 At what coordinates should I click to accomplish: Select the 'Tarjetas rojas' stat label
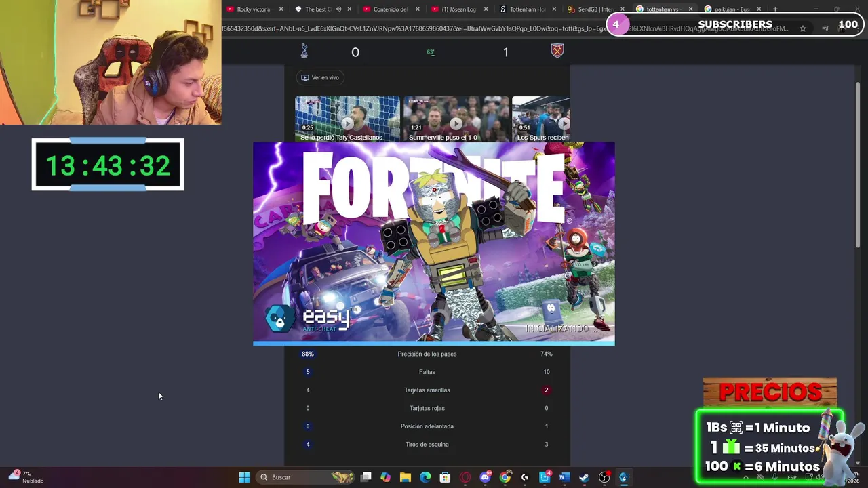pyautogui.click(x=427, y=408)
